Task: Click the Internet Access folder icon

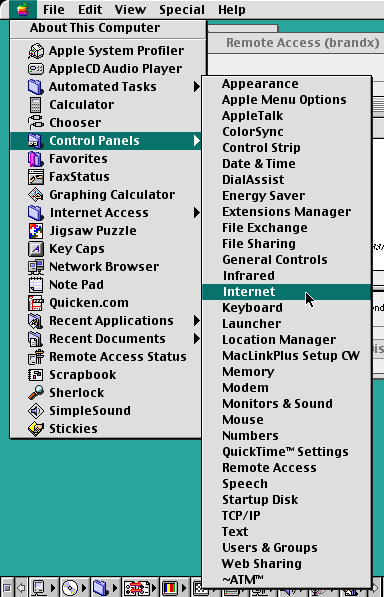Action: click(36, 212)
